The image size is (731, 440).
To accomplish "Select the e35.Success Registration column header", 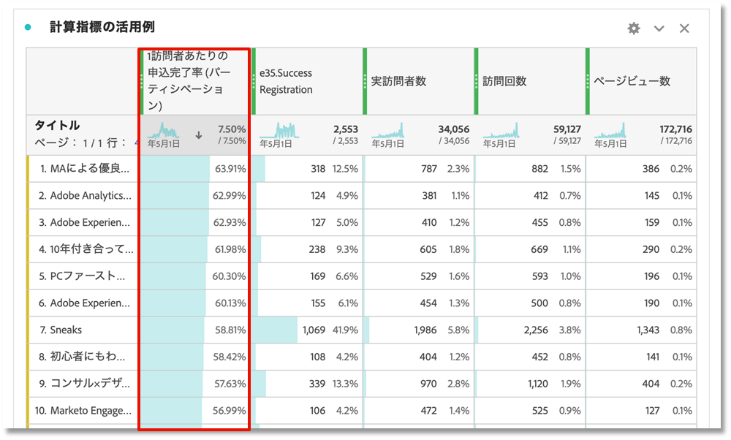I will click(x=306, y=82).
